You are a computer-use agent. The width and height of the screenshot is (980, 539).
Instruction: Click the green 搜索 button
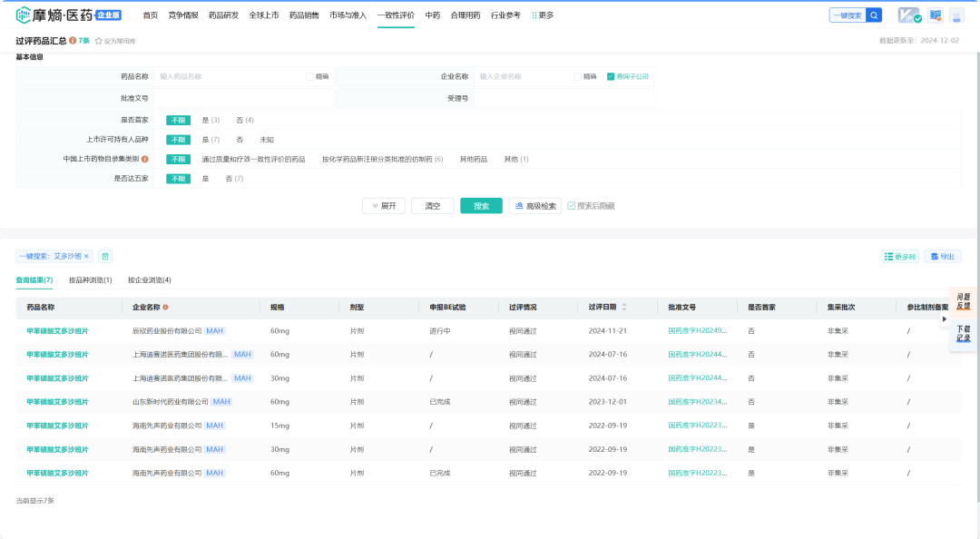pyautogui.click(x=481, y=206)
